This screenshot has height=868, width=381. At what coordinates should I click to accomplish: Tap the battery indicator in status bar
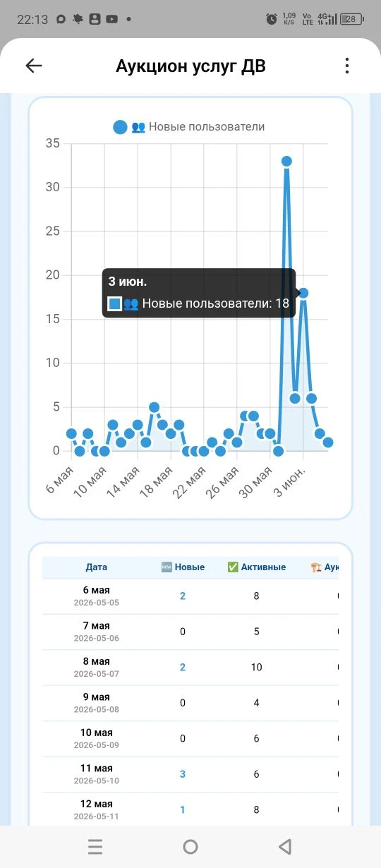pos(352,20)
